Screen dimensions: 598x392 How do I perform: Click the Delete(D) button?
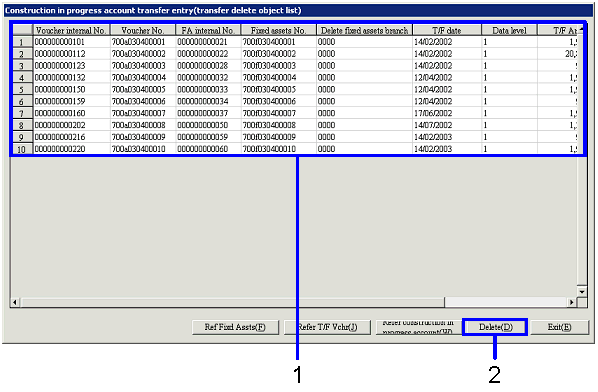click(x=495, y=327)
